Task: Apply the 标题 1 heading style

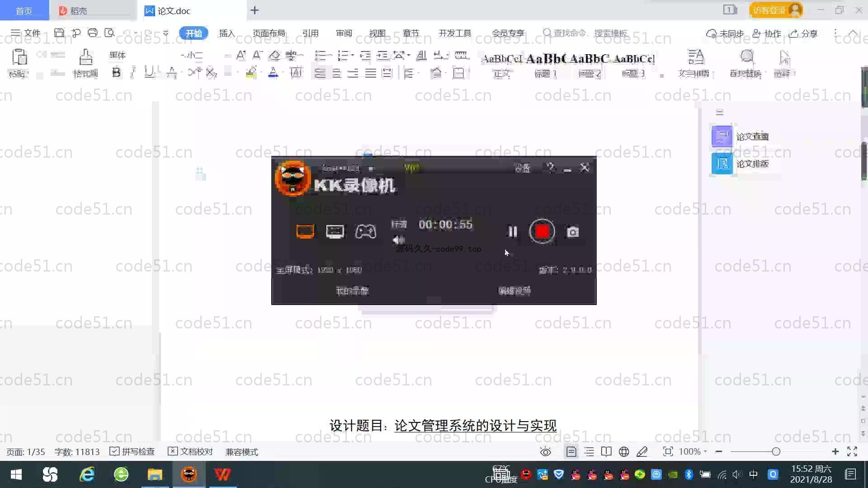Action: click(x=546, y=65)
